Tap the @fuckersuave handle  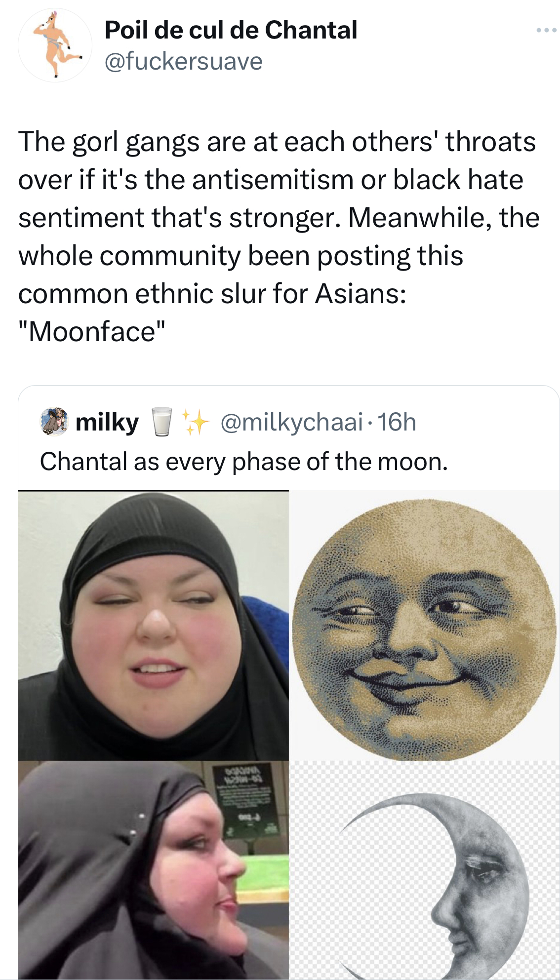183,62
